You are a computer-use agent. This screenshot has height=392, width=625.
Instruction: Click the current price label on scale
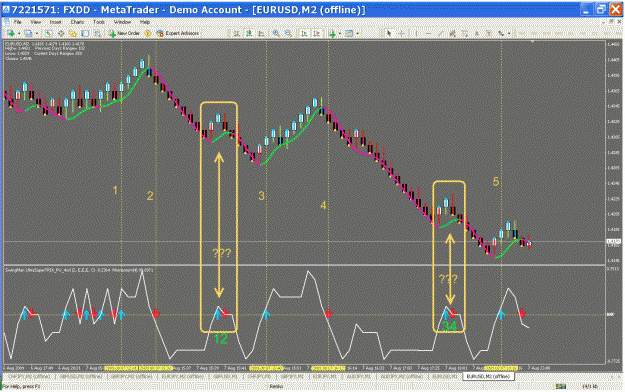pos(613,241)
